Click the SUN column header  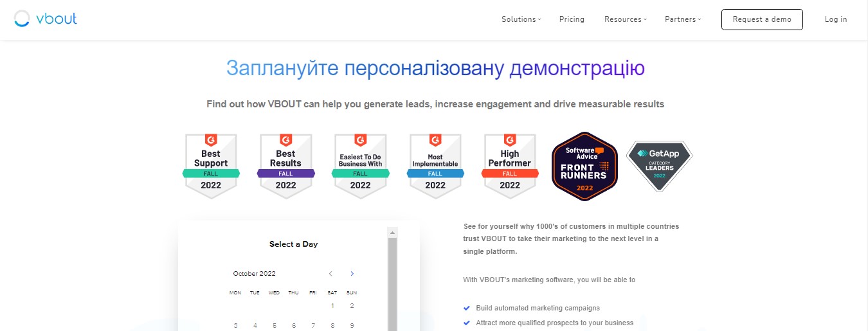point(352,293)
